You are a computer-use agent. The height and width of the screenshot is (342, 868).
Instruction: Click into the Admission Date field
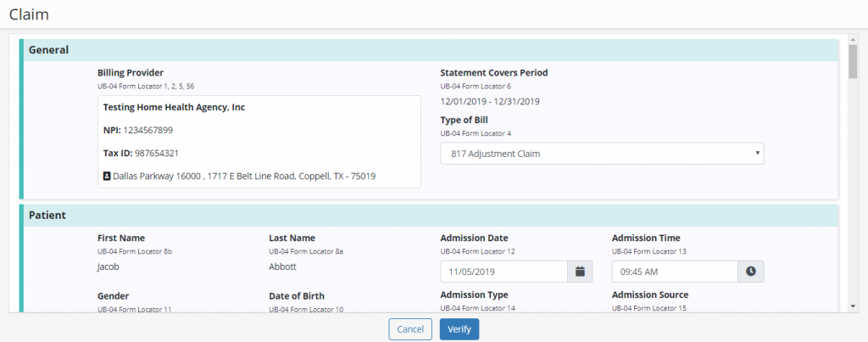[504, 272]
